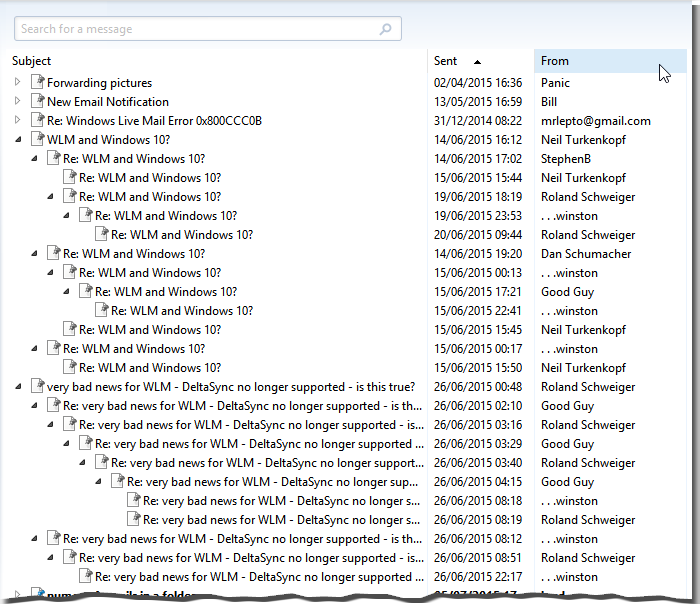This screenshot has height=607, width=700.
Task: Click message icon of reply sent 26/06/2015 03:40
Action: pos(102,461)
